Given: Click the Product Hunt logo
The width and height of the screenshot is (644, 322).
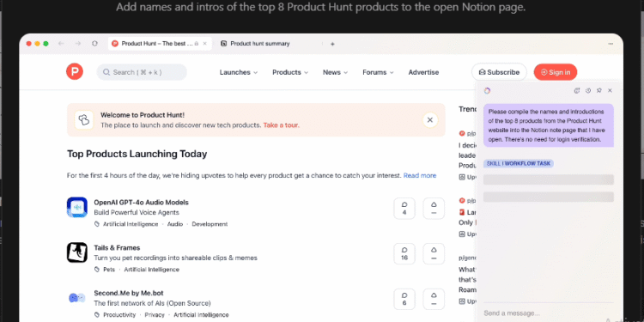Looking at the screenshot, I should coord(75,72).
